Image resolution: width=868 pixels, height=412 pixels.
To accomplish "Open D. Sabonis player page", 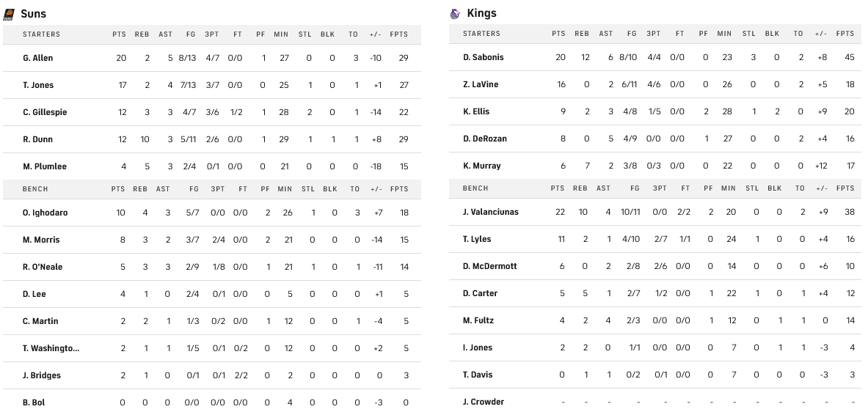I will point(484,57).
